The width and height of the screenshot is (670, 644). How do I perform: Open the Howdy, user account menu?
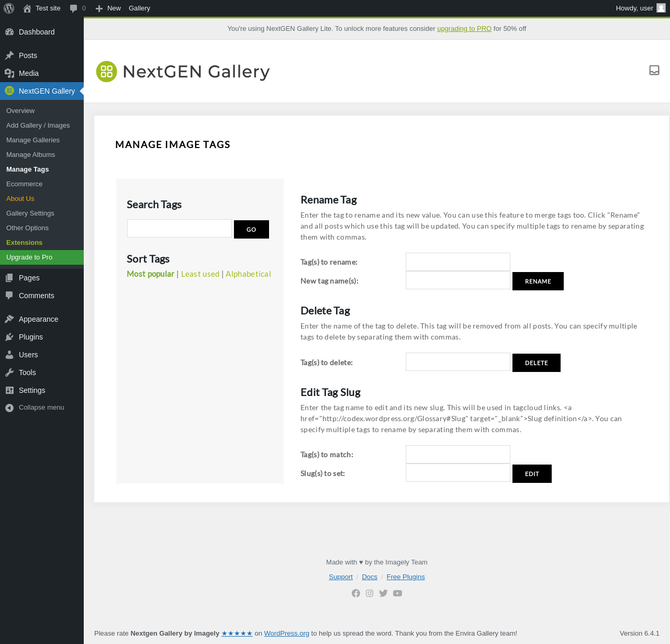pyautogui.click(x=640, y=8)
